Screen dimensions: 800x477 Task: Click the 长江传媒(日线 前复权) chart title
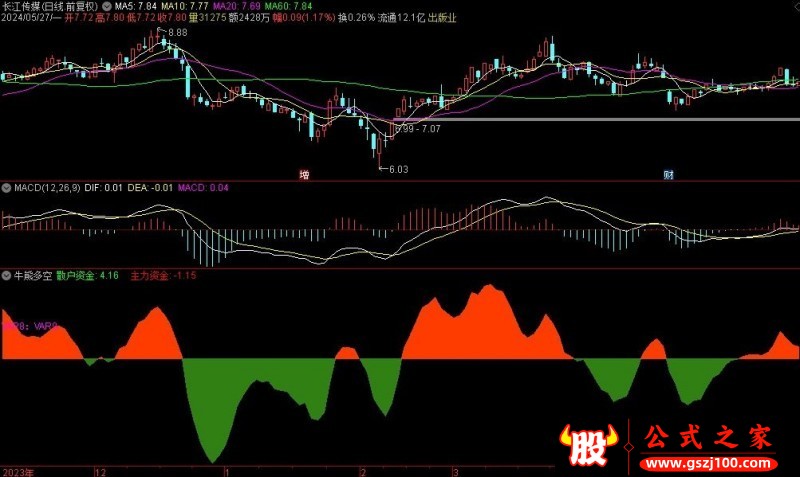coord(49,7)
